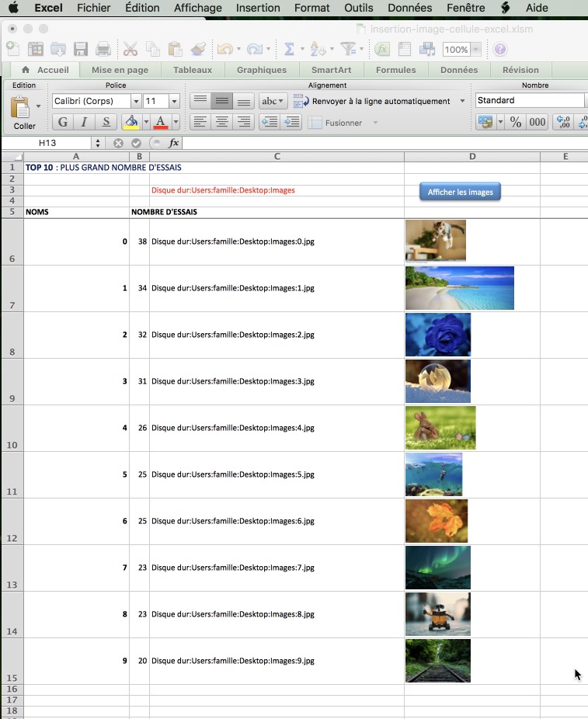Toggle underline S formatting
Image resolution: width=588 pixels, height=719 pixels.
tap(106, 122)
